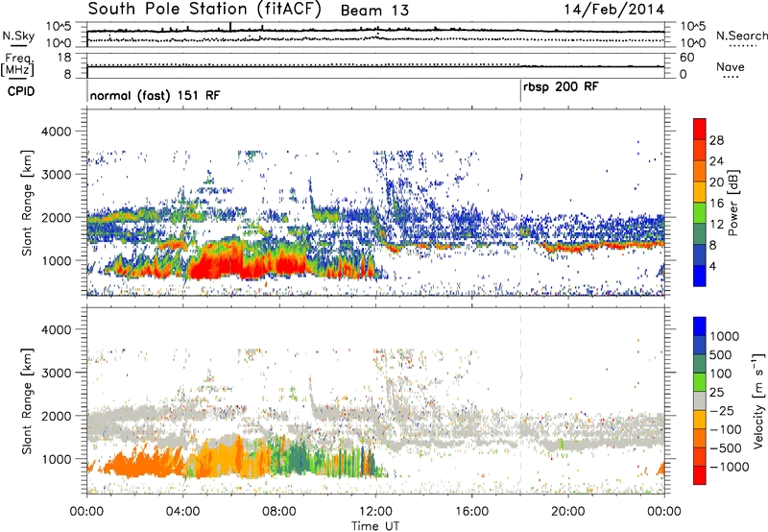Select the "16:00" time tick label
The height and width of the screenshot is (532, 768).
point(471,512)
